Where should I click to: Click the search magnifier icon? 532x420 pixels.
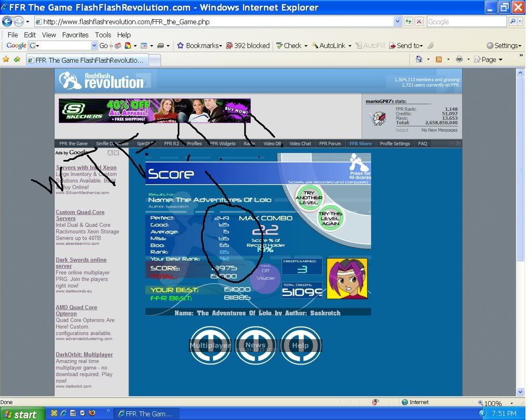tap(513, 22)
